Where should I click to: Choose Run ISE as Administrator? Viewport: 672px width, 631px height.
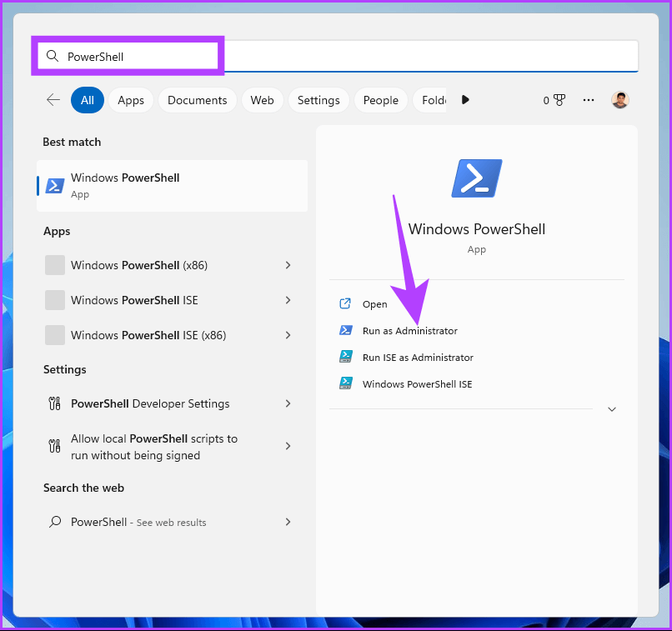(418, 358)
